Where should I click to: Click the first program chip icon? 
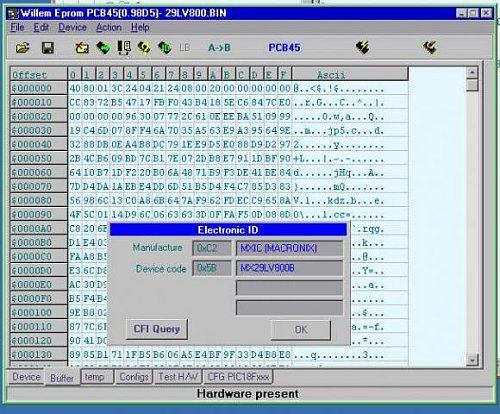362,48
